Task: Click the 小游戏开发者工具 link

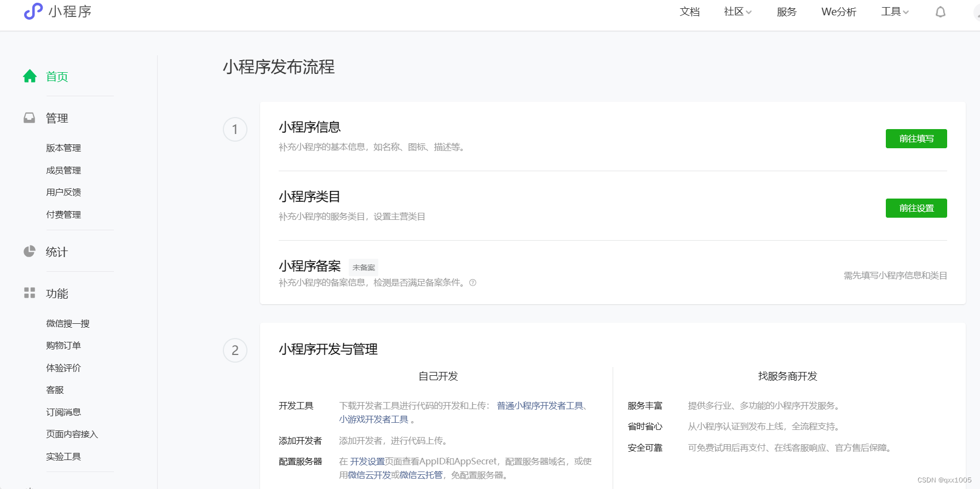Action: [373, 419]
